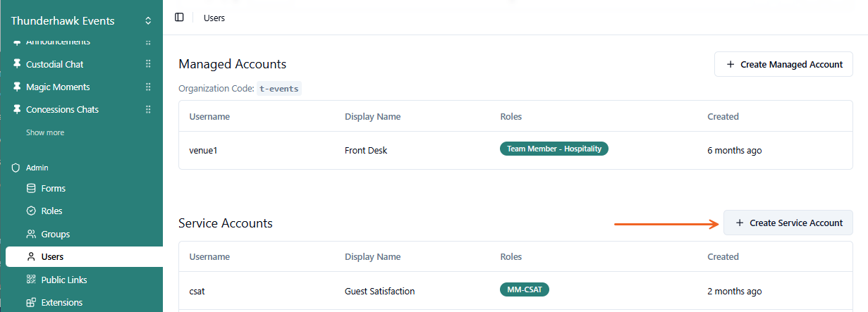
Task: Expand the Show more sidebar list
Action: tap(45, 132)
